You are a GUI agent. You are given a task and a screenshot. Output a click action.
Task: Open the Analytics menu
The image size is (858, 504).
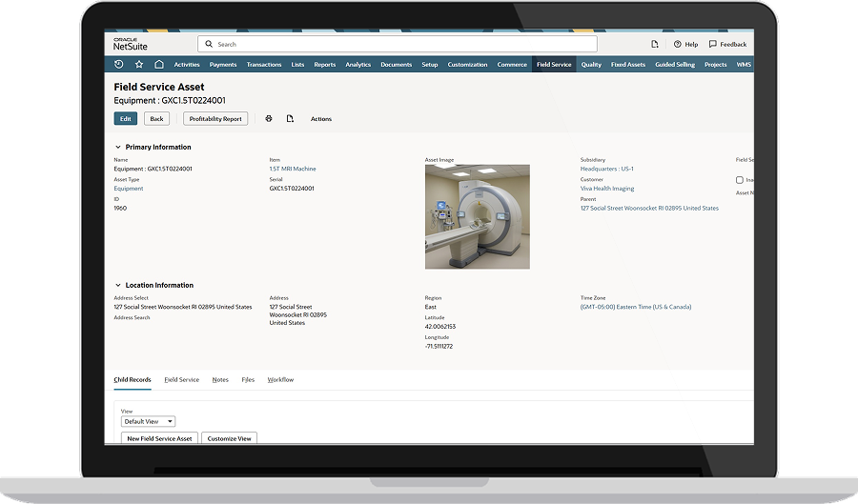(357, 65)
